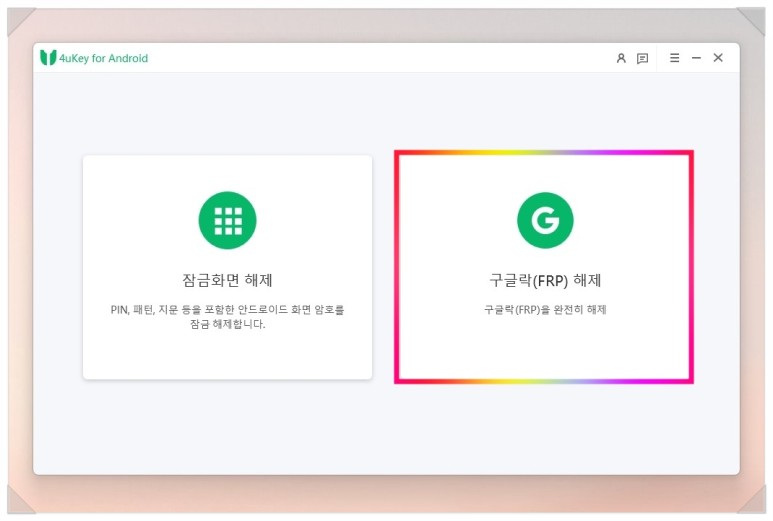Click the 4uKey for Android logo
Image resolution: width=773 pixels, height=521 pixels.
click(48, 58)
